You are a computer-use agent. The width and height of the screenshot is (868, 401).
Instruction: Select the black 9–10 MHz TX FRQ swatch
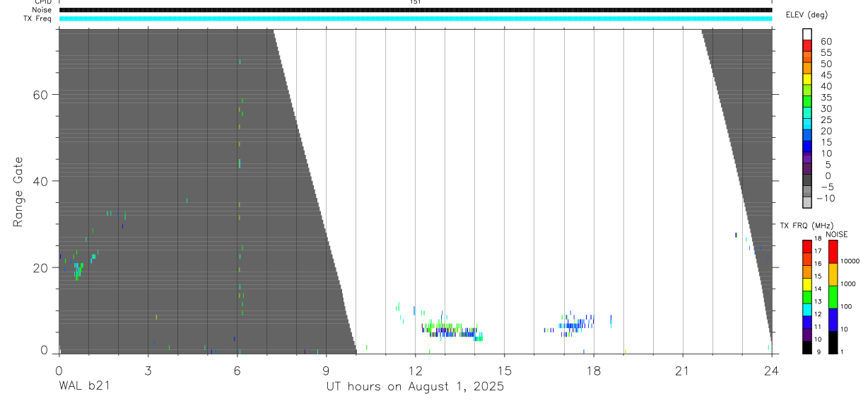pos(807,347)
